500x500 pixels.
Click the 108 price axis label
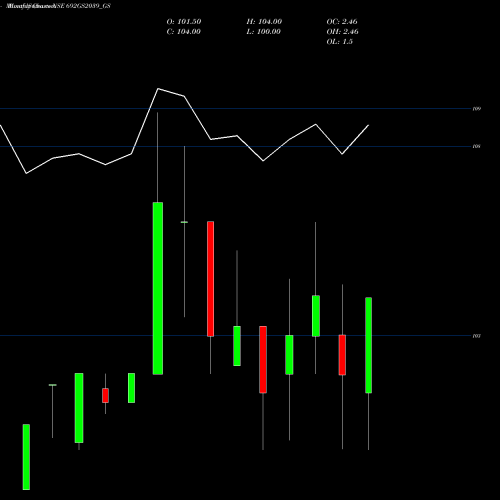click(x=477, y=146)
